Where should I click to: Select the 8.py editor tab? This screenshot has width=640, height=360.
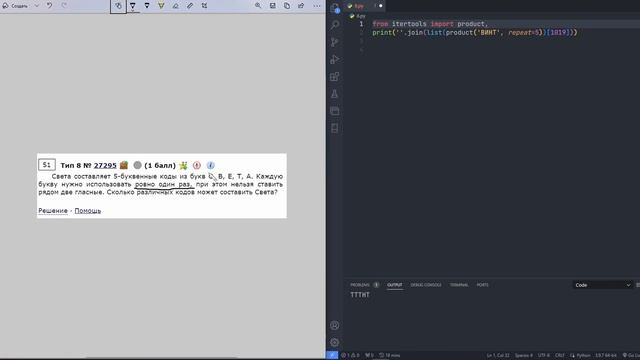364,6
